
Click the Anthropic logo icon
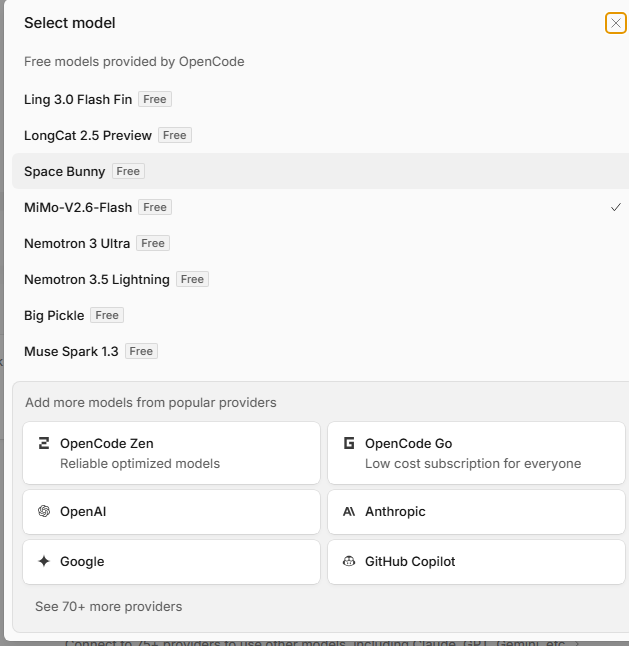point(349,511)
